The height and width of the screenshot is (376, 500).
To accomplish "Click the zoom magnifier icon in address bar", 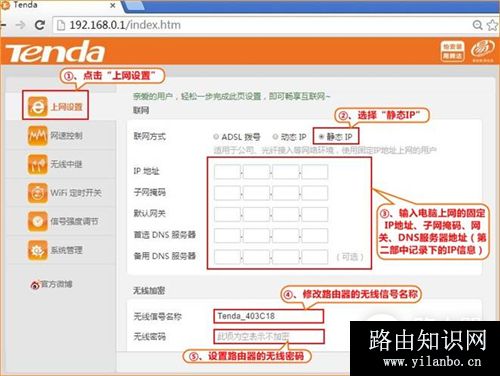I will pyautogui.click(x=478, y=25).
